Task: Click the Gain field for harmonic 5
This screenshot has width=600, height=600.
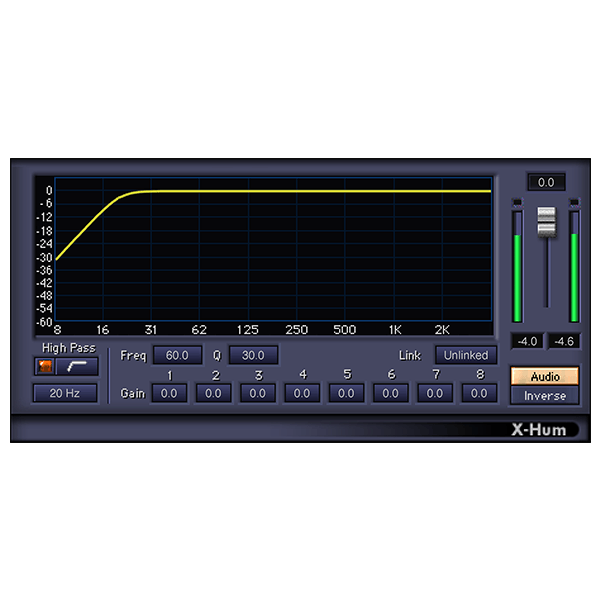Action: [346, 394]
